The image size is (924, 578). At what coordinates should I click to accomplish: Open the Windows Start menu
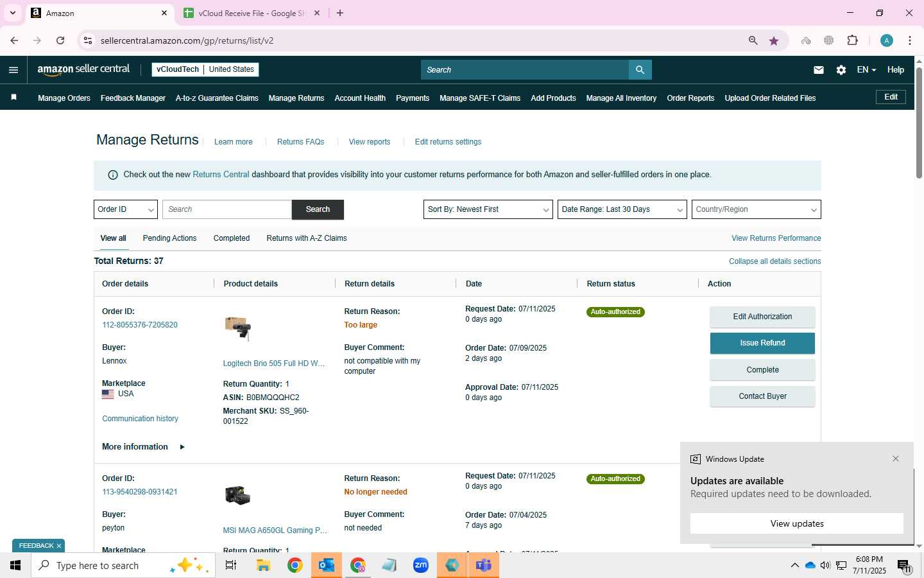(x=15, y=565)
